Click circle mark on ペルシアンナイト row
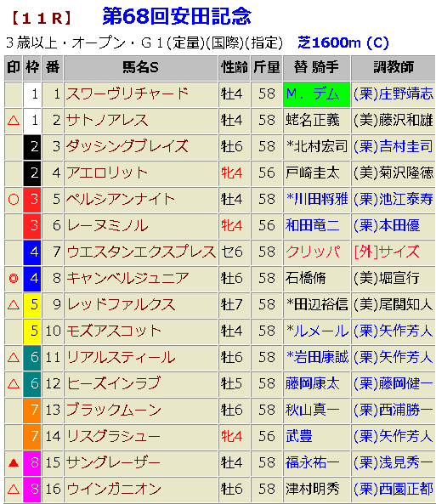The height and width of the screenshot is (504, 436). tap(14, 200)
